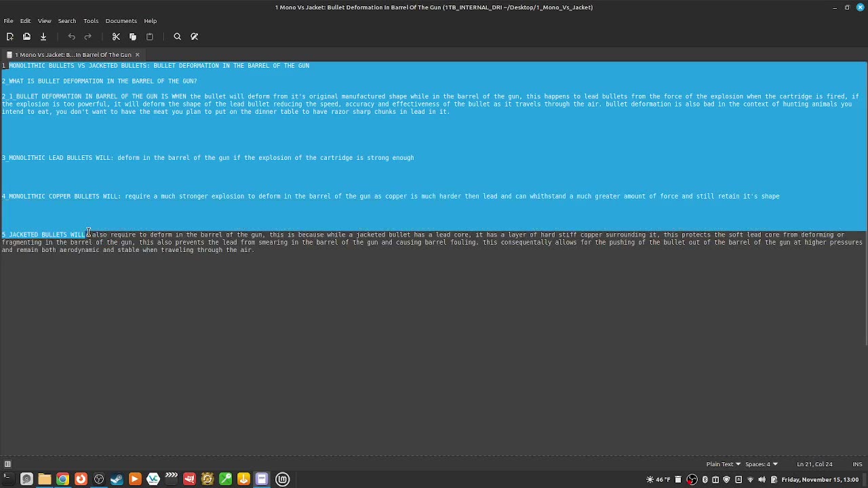Launch OBS Studio from the taskbar
The width and height of the screenshot is (868, 488).
[x=99, y=479]
